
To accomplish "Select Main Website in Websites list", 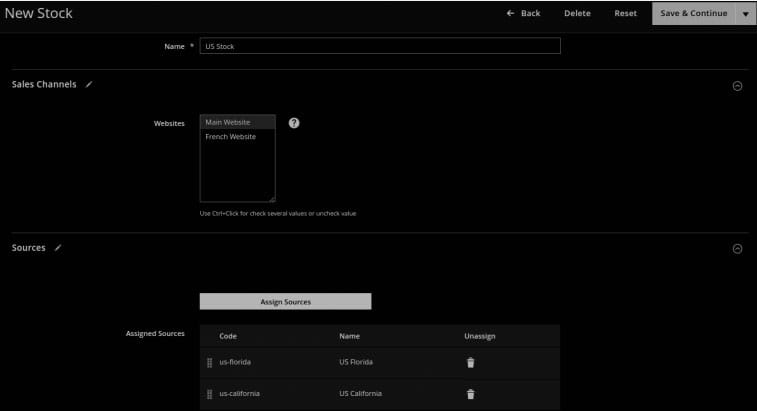I will coord(228,122).
